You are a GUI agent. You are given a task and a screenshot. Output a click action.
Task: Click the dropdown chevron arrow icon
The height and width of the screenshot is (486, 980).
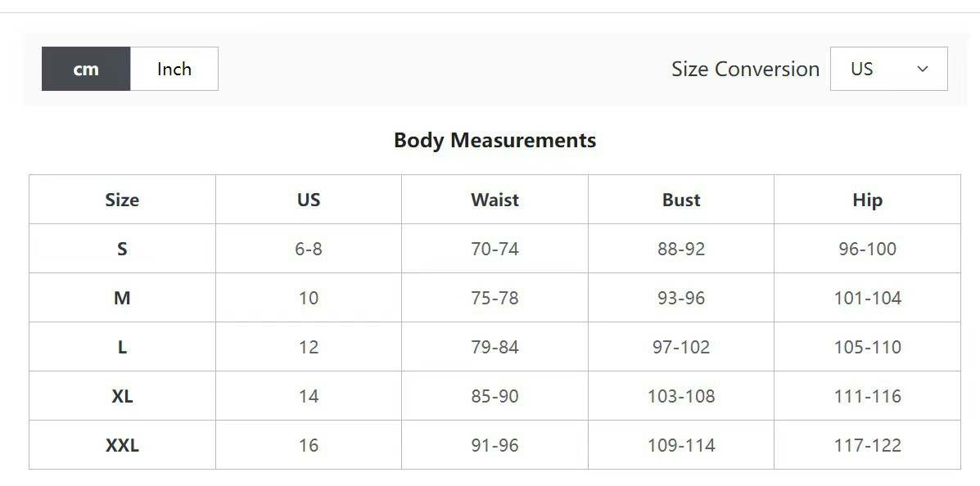(923, 69)
